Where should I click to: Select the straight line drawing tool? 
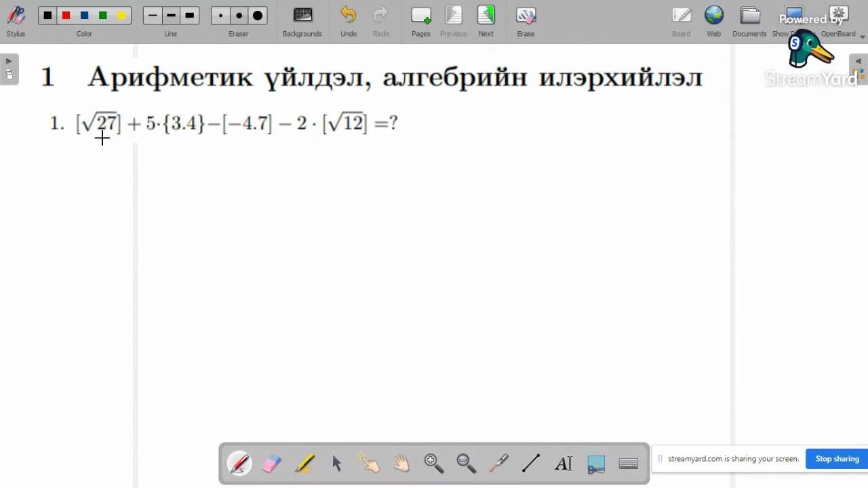tap(531, 464)
